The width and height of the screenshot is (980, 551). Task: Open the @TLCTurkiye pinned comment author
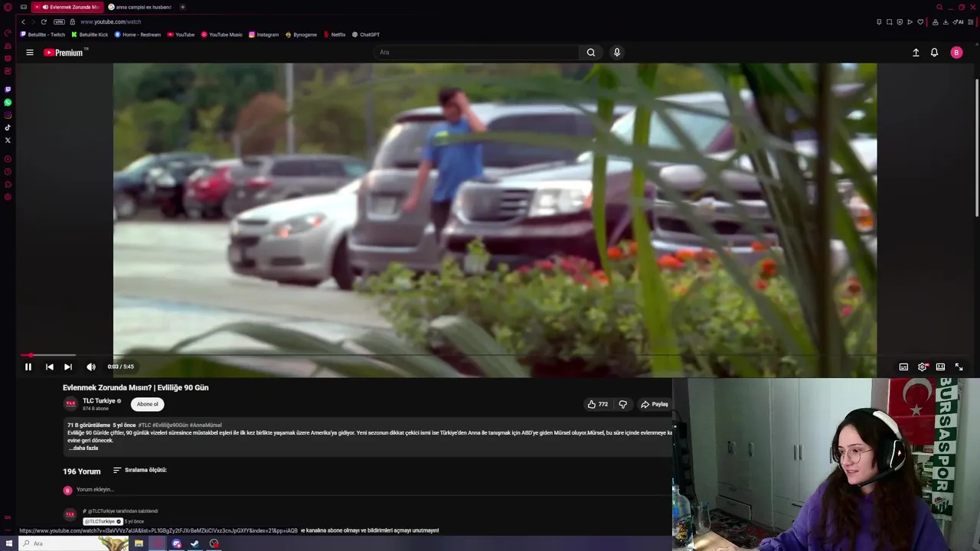pyautogui.click(x=102, y=521)
